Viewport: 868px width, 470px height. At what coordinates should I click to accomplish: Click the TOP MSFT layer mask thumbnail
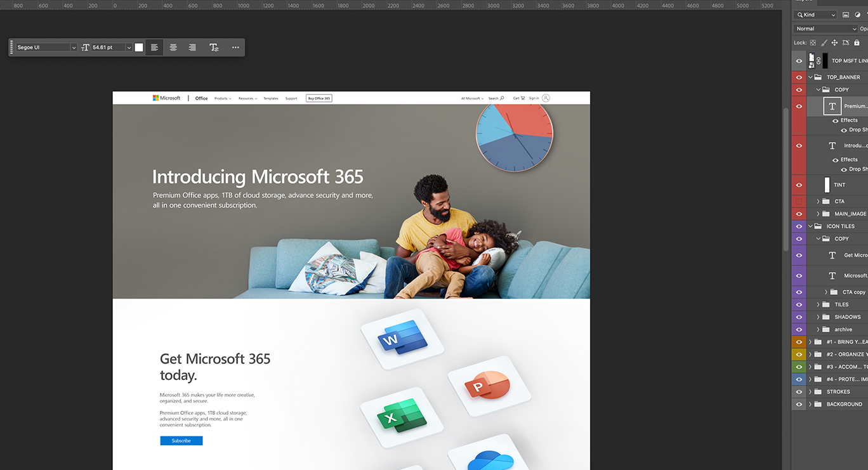click(x=825, y=61)
